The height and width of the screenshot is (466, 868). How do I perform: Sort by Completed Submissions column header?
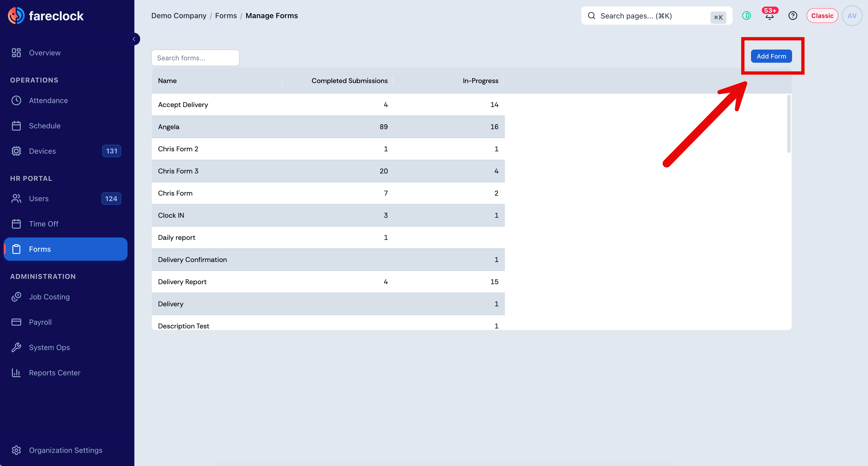(349, 81)
